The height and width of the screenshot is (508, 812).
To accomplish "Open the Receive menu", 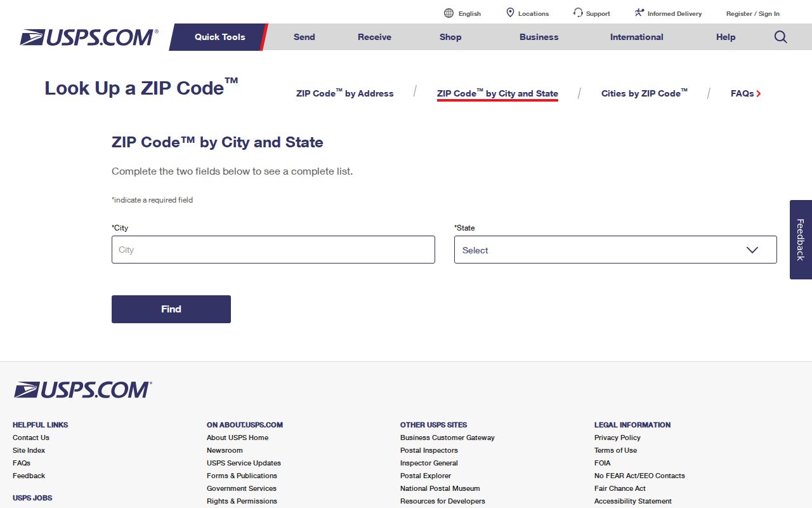I will click(374, 37).
